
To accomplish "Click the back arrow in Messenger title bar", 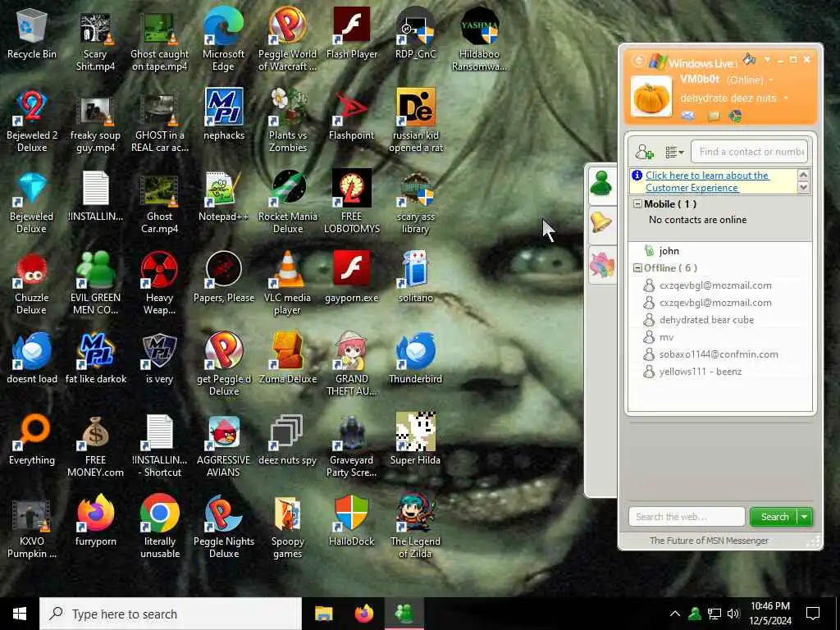I will [x=637, y=61].
